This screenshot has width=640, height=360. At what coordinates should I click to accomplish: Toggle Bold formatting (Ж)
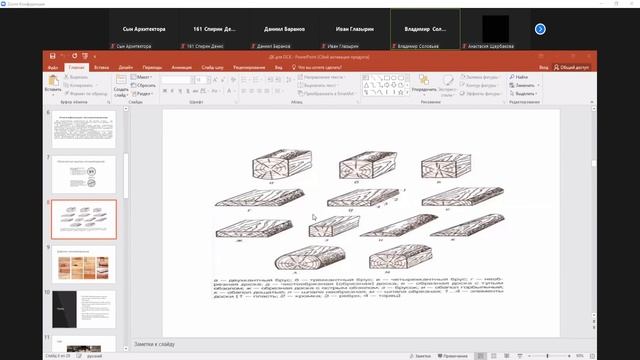click(165, 91)
